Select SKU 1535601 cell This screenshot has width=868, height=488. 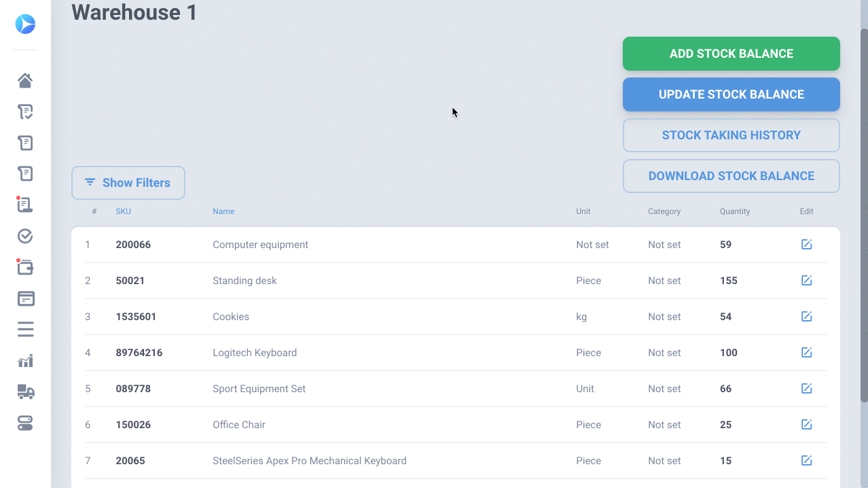click(136, 317)
